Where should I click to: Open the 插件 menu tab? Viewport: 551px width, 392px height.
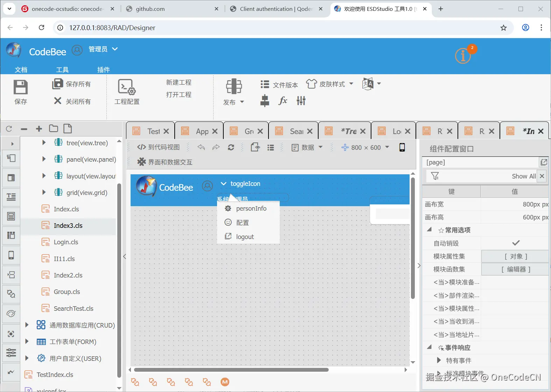[x=103, y=70]
